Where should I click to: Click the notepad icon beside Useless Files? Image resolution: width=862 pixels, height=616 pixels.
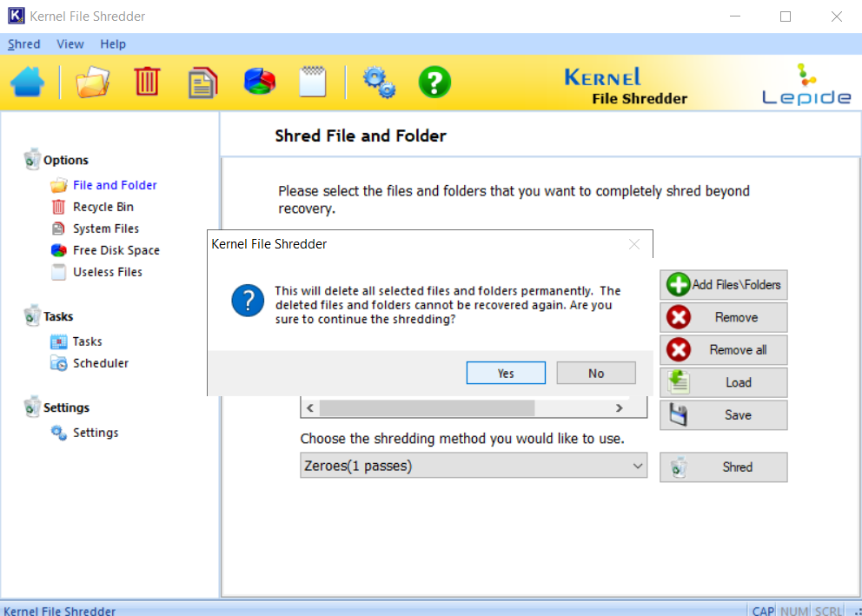[x=58, y=272]
